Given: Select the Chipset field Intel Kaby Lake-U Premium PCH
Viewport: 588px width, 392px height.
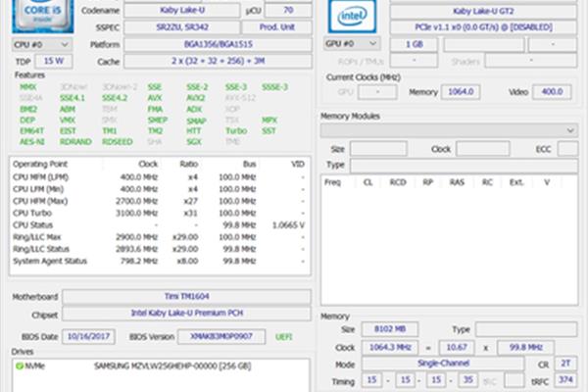Looking at the screenshot, I should tap(187, 313).
